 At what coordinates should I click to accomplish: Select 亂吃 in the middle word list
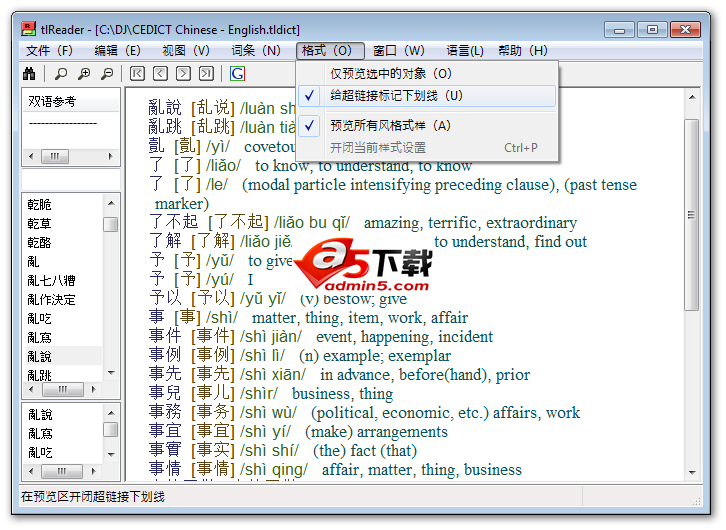[39, 318]
